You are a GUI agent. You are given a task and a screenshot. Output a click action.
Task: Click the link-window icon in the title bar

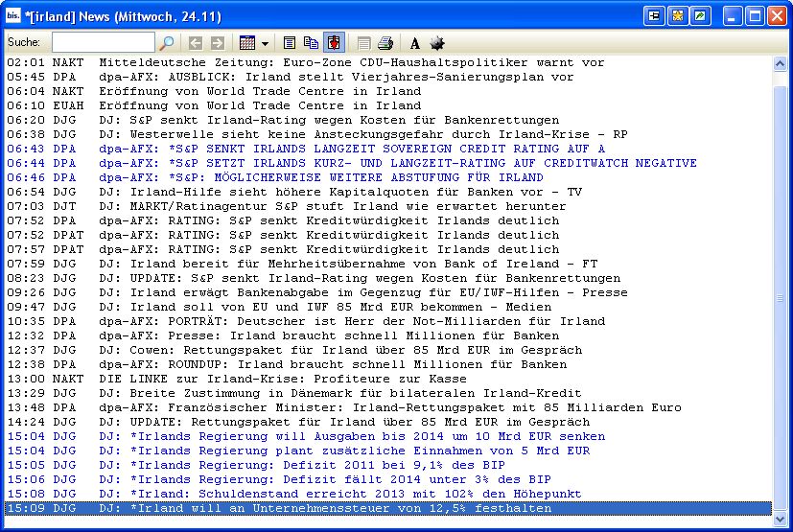(654, 16)
